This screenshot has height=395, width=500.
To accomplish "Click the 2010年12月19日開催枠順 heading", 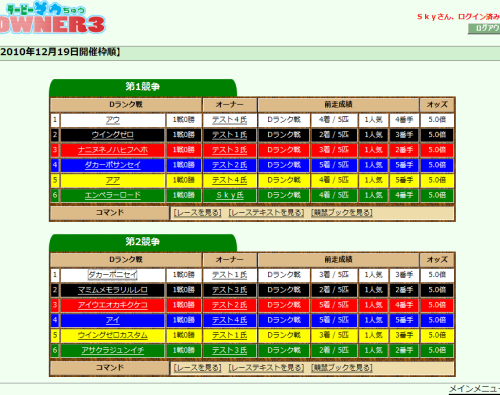I will click(60, 52).
